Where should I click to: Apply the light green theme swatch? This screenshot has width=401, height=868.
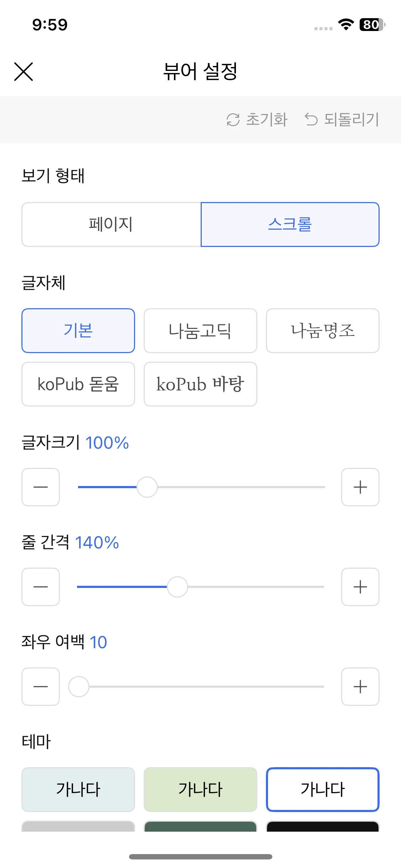[x=200, y=790]
